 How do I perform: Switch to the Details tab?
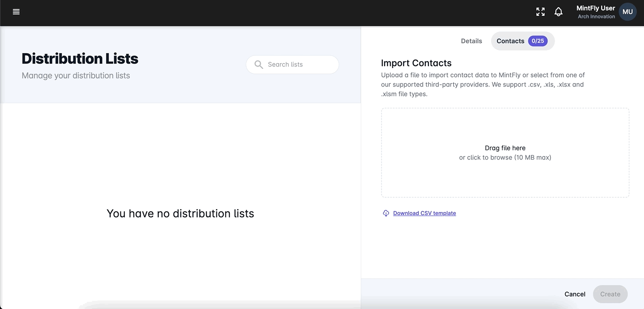(471, 41)
